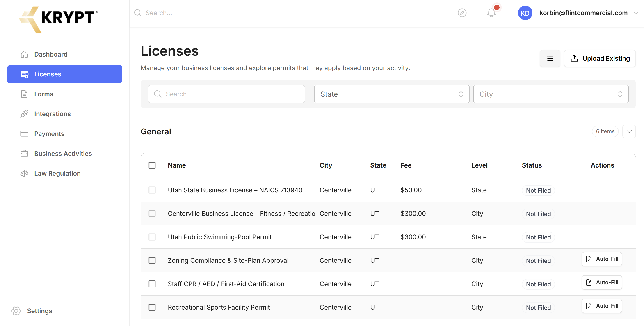This screenshot has height=326, width=644.
Task: Click the Payments card icon
Action: 24,134
